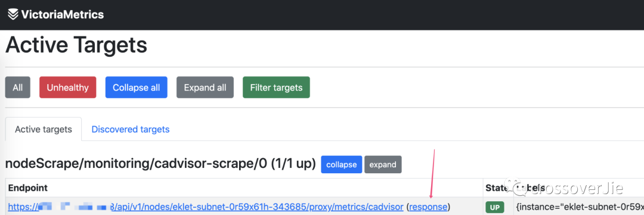Click the nodeScrape/monitoring/cadvisor-scrape/0 group title

tap(160, 164)
